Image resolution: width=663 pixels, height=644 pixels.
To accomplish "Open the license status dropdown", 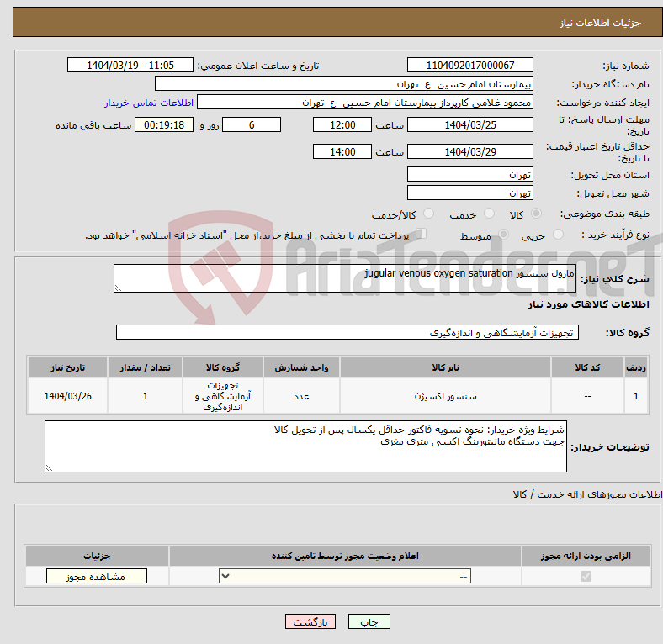I will click(345, 576).
